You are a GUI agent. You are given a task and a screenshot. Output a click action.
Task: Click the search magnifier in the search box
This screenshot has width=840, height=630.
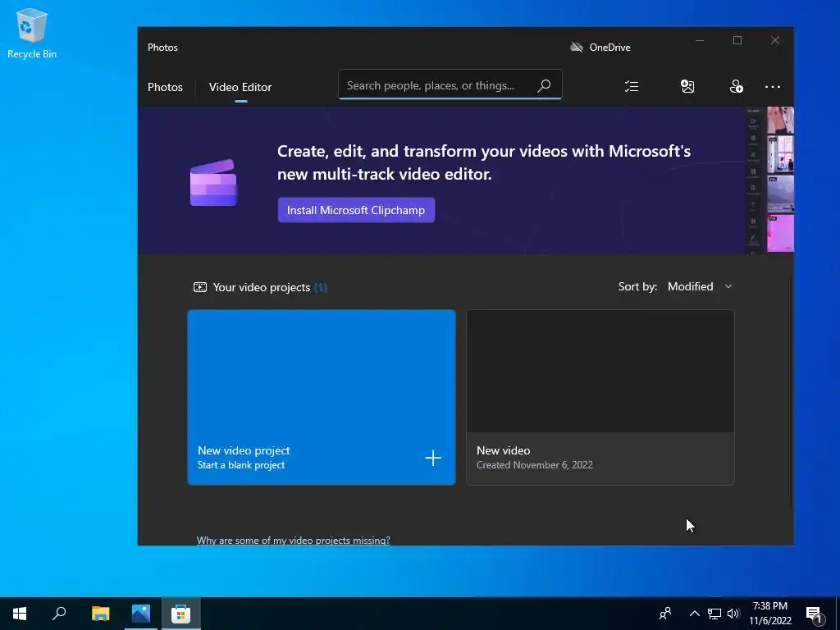coord(545,85)
